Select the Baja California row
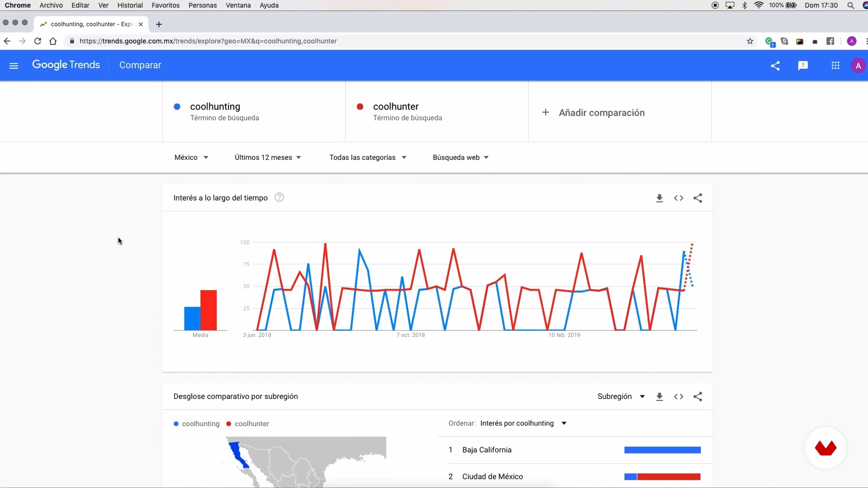Viewport: 868px width, 488px height. point(575,450)
